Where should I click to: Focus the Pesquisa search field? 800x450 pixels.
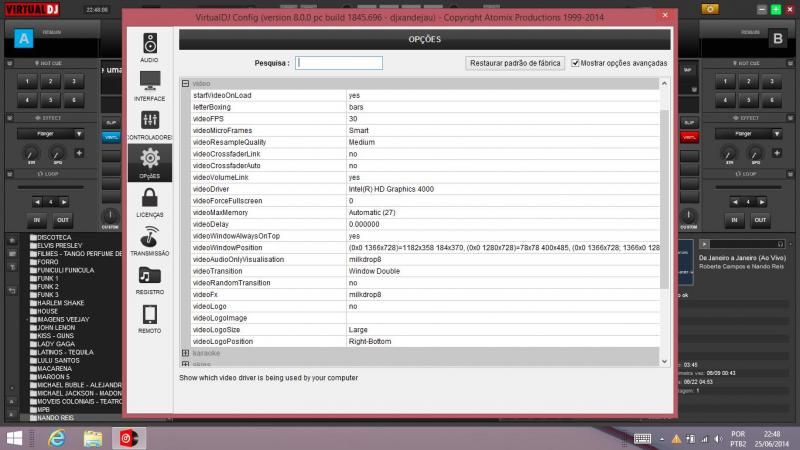click(x=339, y=63)
